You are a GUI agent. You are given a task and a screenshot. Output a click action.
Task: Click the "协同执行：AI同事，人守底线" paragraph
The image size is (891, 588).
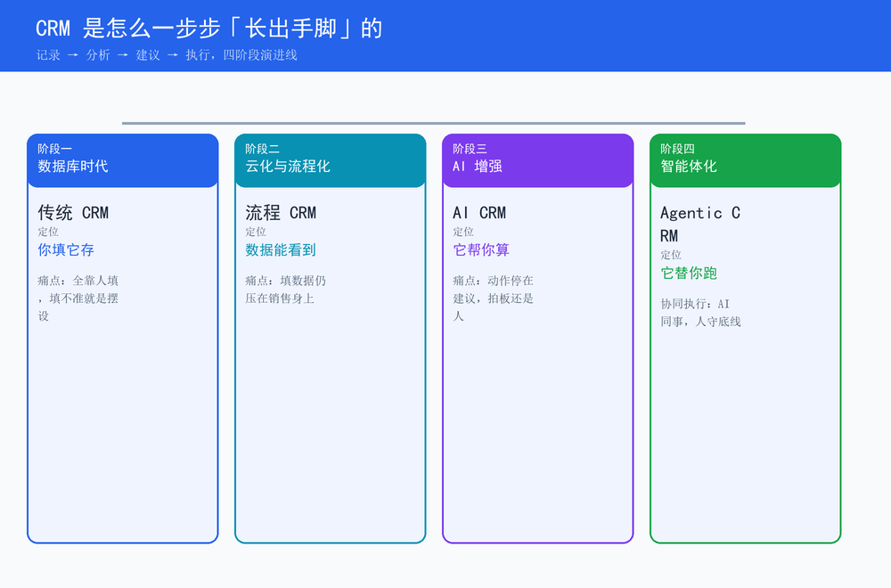700,313
